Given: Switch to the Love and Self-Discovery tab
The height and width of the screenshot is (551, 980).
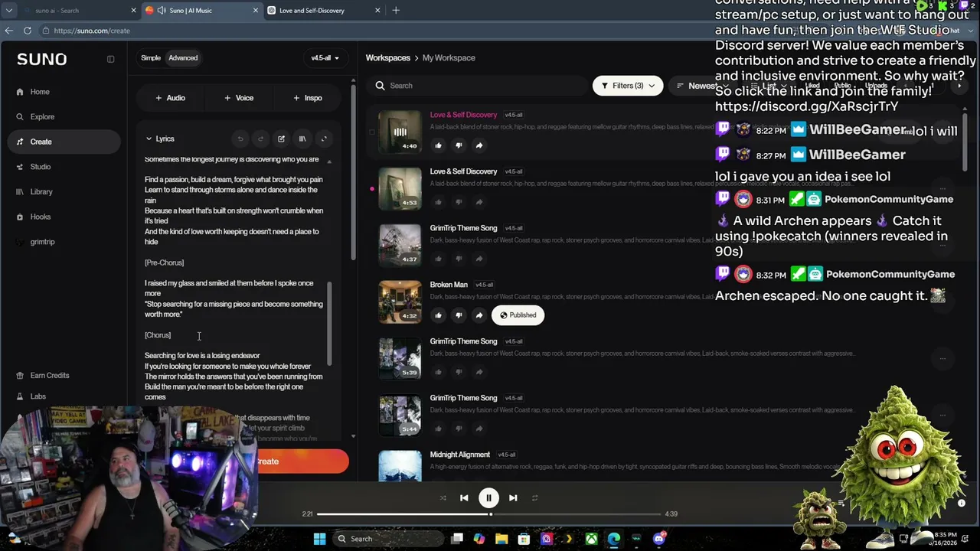Looking at the screenshot, I should (324, 11).
